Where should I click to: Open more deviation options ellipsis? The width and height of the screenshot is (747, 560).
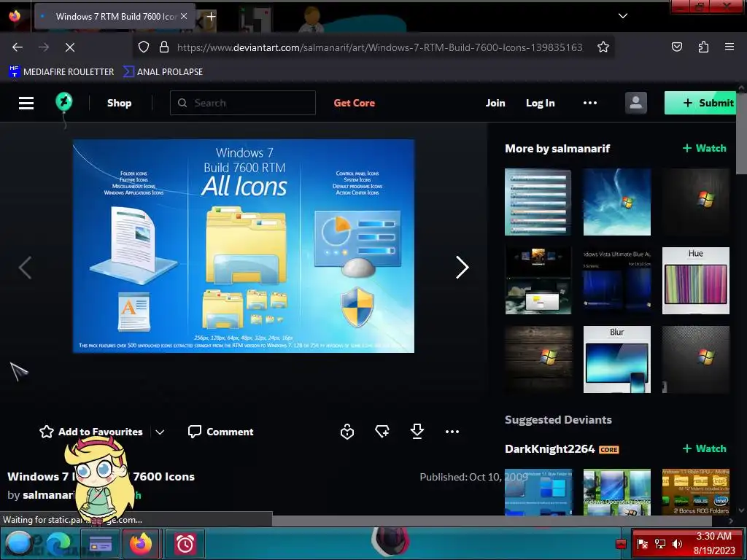(x=452, y=432)
